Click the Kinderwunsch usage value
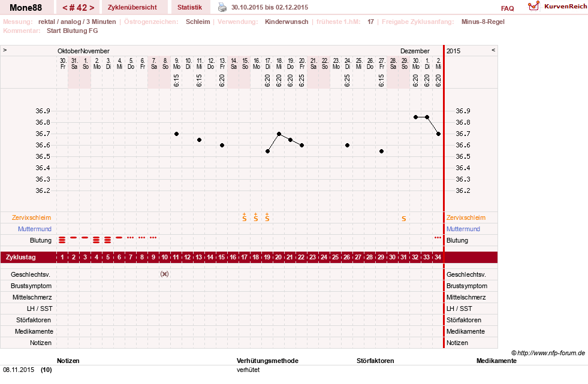 point(287,22)
